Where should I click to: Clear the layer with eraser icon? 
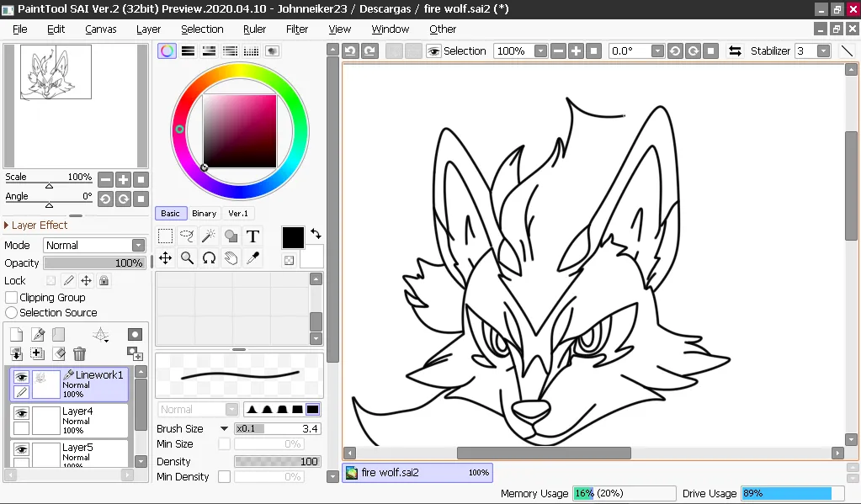59,353
